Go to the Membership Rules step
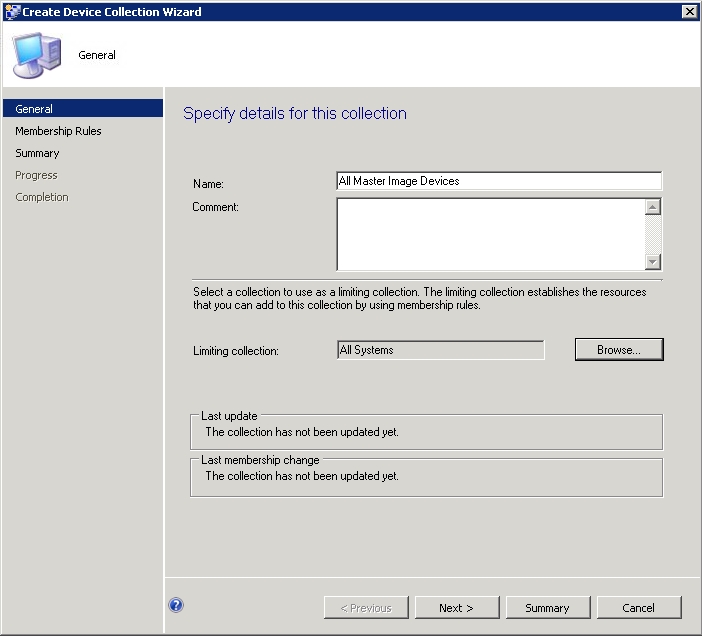Image resolution: width=702 pixels, height=636 pixels. [x=58, y=131]
